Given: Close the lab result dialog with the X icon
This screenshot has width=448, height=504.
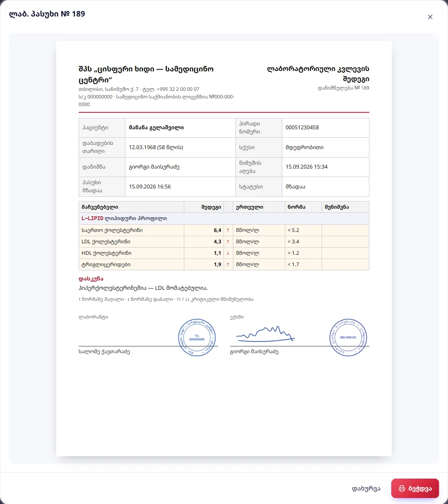Looking at the screenshot, I should [x=430, y=17].
